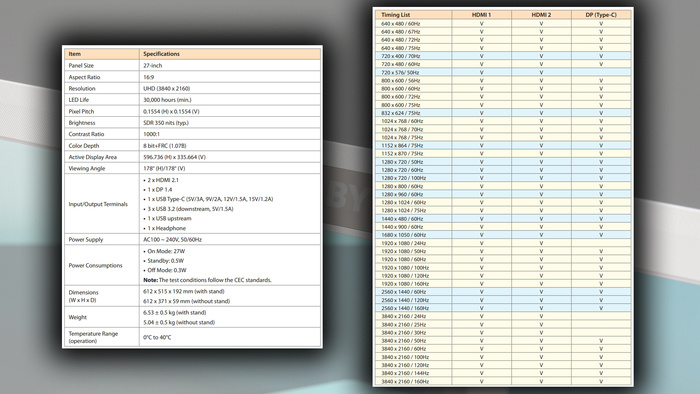Click the "Off Mode: 0.3W" line
Image resolution: width=700 pixels, height=394 pixels.
pos(165,270)
